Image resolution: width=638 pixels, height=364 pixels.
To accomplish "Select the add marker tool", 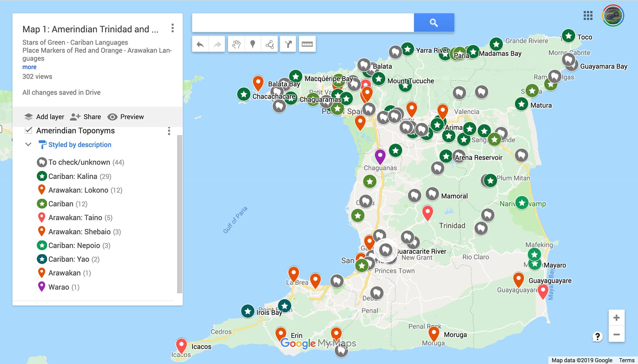I will [253, 44].
